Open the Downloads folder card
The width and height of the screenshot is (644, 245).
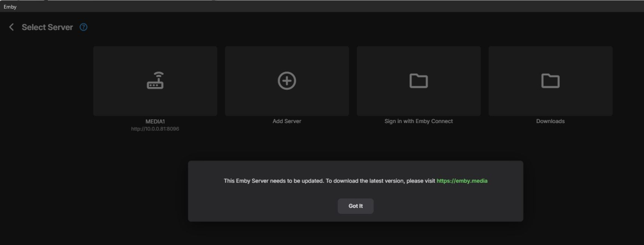click(550, 81)
